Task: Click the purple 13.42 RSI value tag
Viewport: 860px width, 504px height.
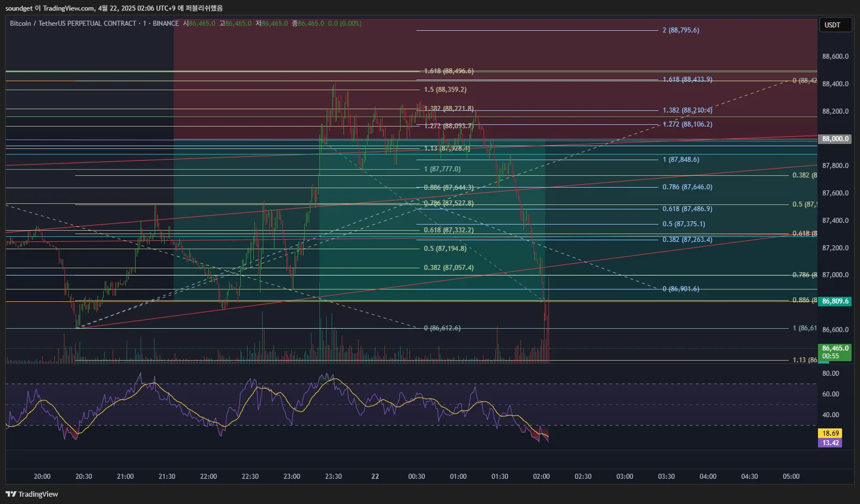Action: coord(830,443)
